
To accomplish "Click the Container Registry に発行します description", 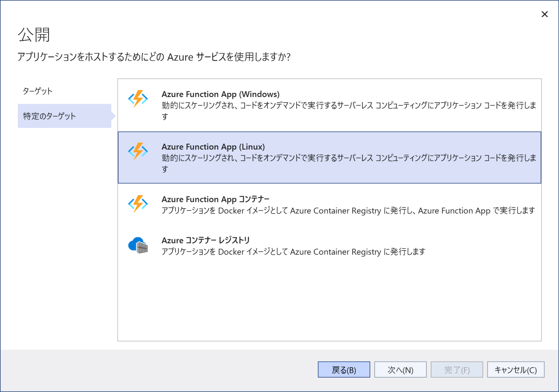I will coord(293,252).
